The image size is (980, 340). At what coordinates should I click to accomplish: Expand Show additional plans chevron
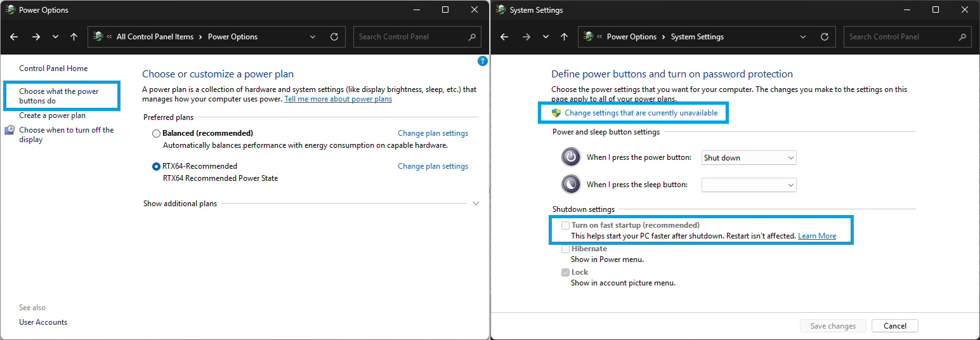pos(476,204)
